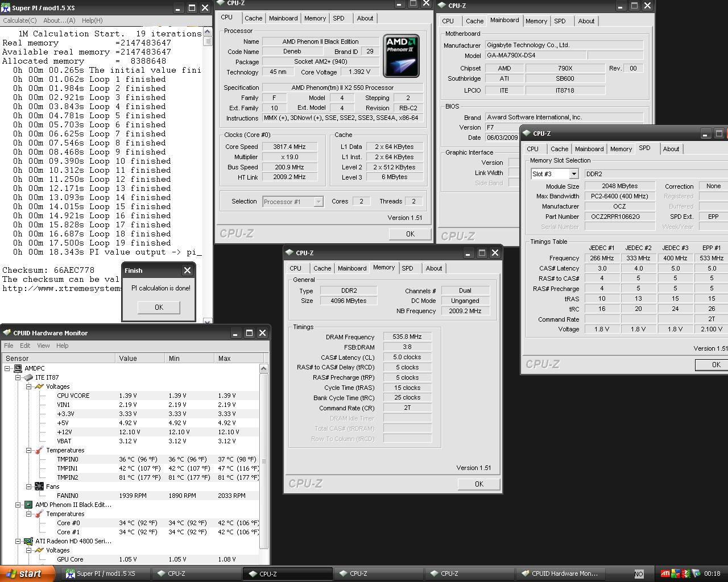Click Super PI scroll-up arrow

pos(208,32)
